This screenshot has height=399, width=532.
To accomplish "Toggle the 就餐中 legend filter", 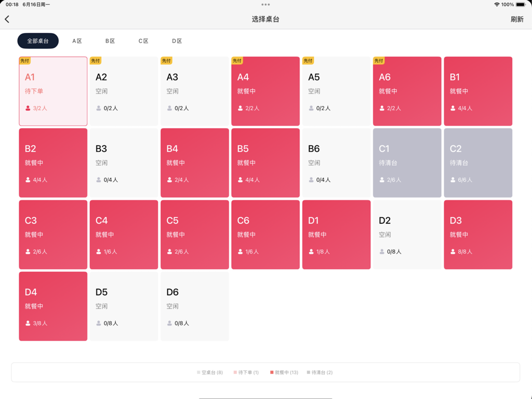I will [x=284, y=373].
